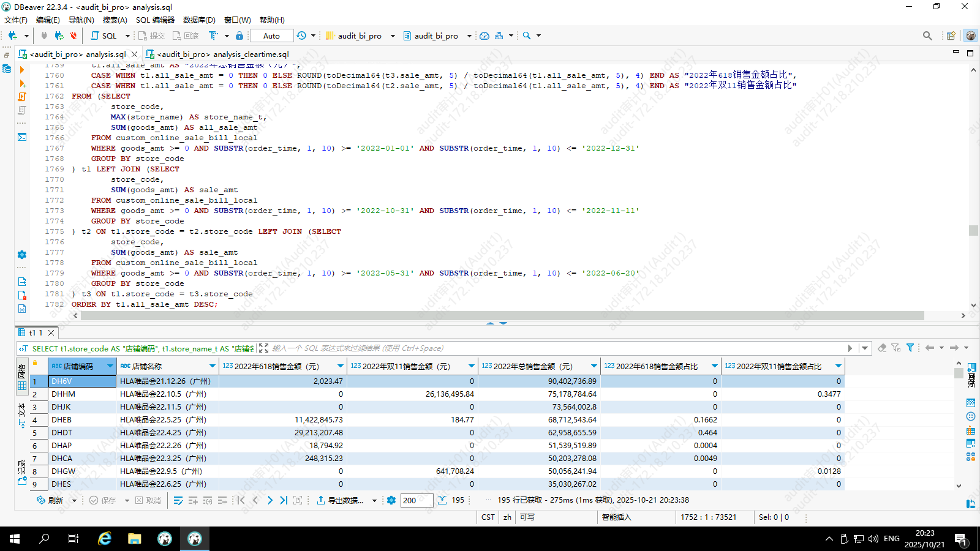The height and width of the screenshot is (551, 980).
Task: Open result set settings gear icon
Action: point(391,500)
